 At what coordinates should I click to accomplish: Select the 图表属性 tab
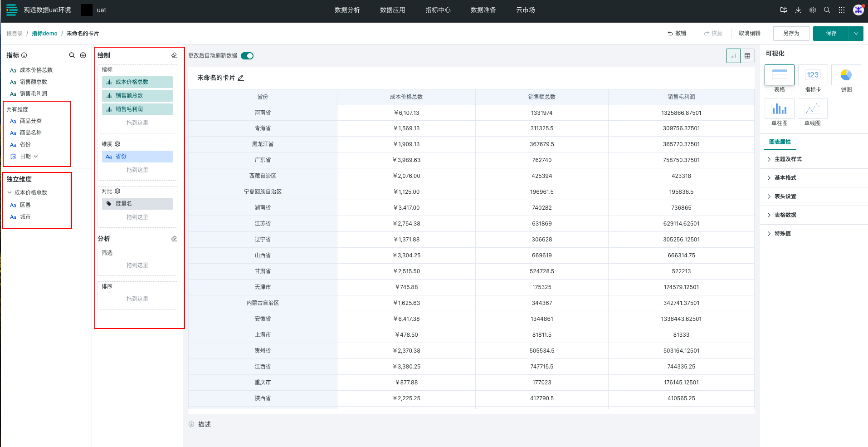pos(780,142)
